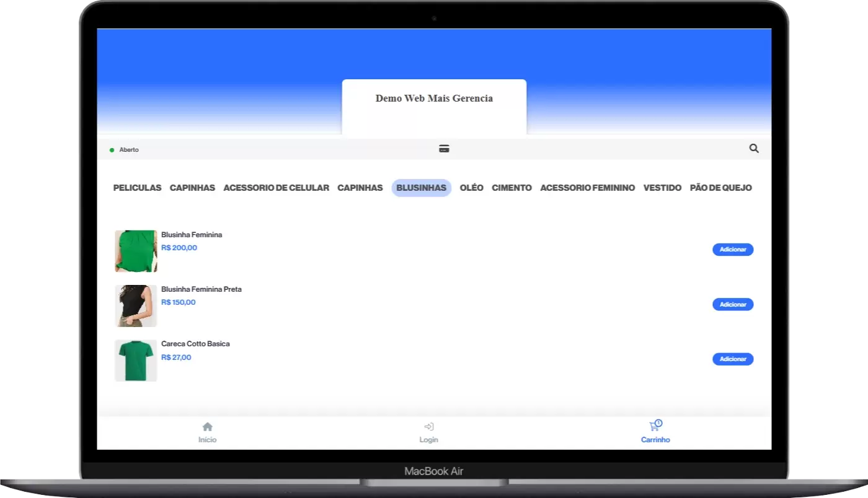Select the PÃO DE QUEJO category
This screenshot has height=498, width=868.
pos(720,188)
